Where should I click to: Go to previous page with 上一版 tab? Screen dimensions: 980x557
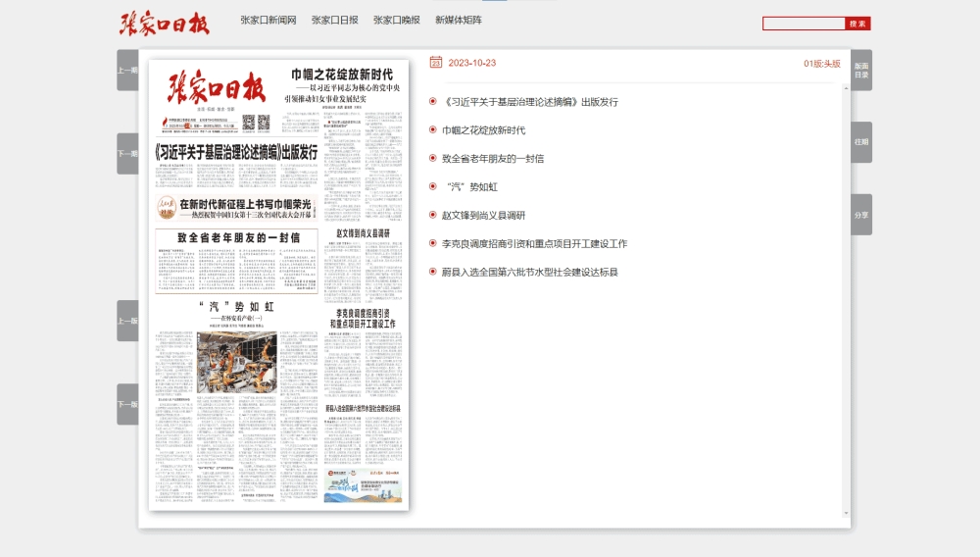127,321
